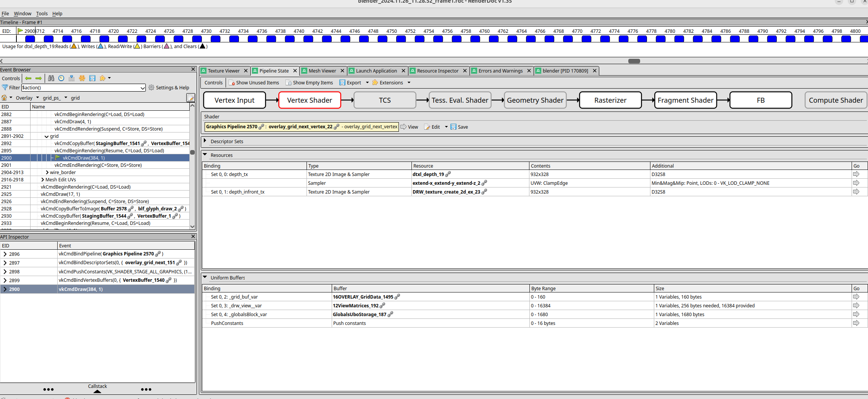The width and height of the screenshot is (868, 399).
Task: Select the Fragment Shader pipeline stage
Action: [x=685, y=100]
